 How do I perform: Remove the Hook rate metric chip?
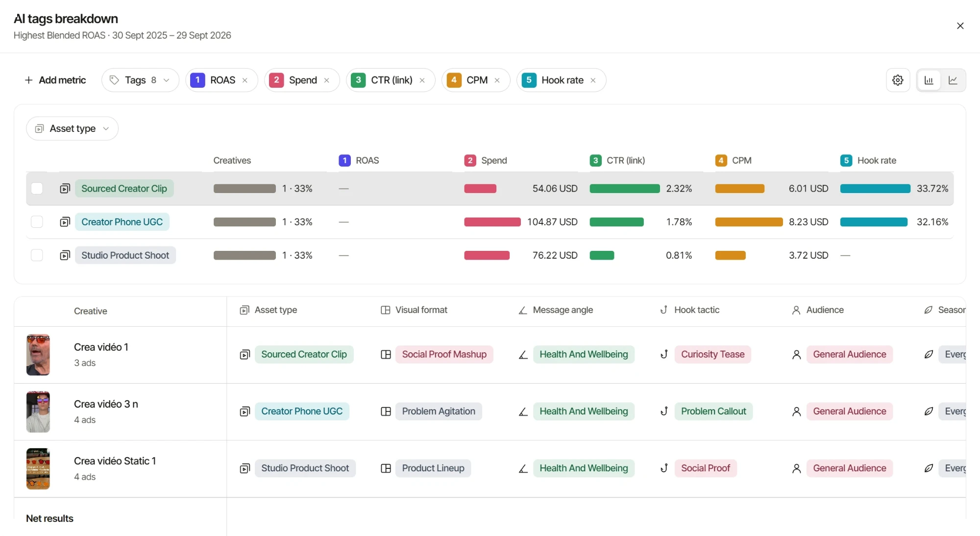(x=593, y=80)
